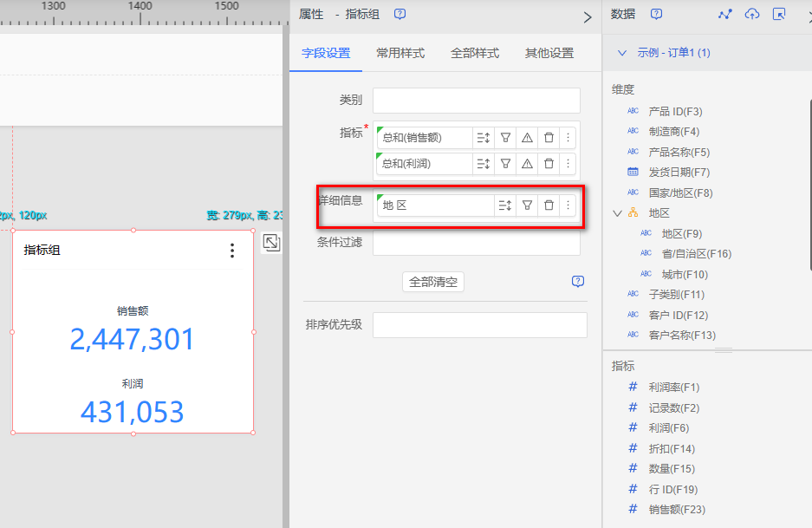Collapse the 地区 hierarchy tree node
The height and width of the screenshot is (528, 812).
click(x=617, y=213)
